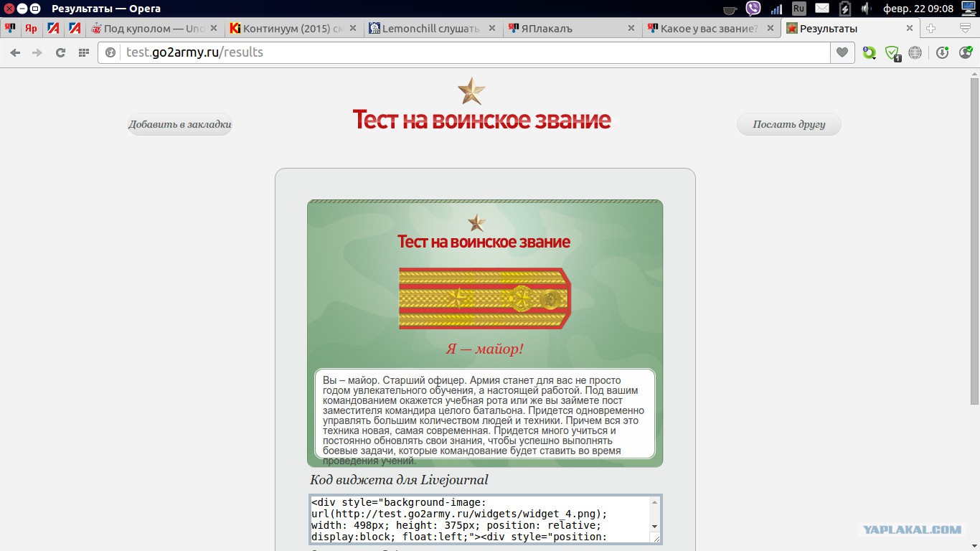This screenshot has height=551, width=980.
Task: Open the downloads arrow icon
Action: (942, 52)
